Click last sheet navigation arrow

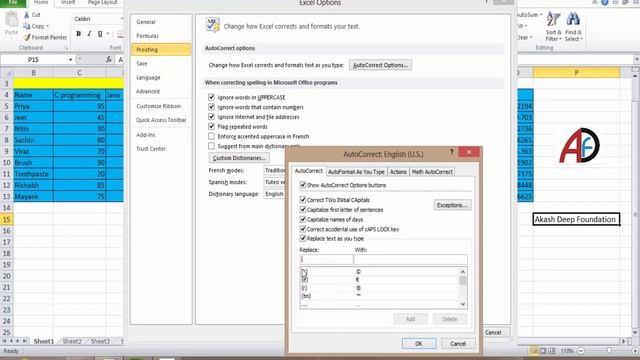pos(25,341)
